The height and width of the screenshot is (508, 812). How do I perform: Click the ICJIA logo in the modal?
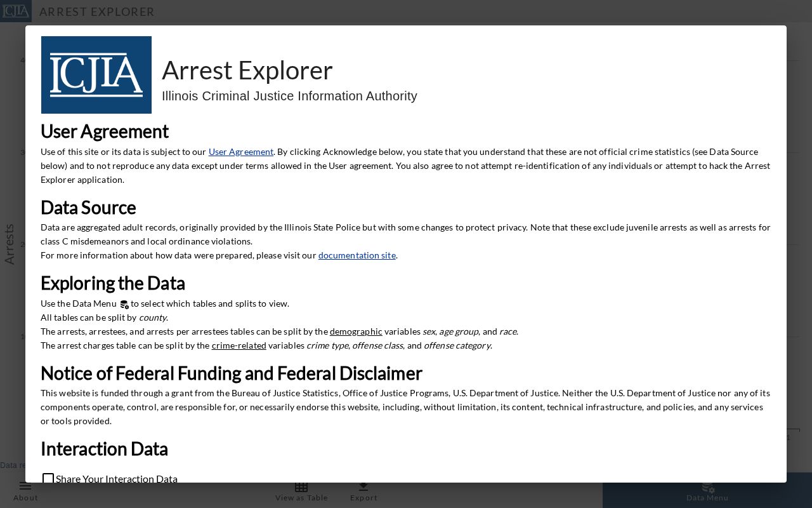pyautogui.click(x=96, y=75)
